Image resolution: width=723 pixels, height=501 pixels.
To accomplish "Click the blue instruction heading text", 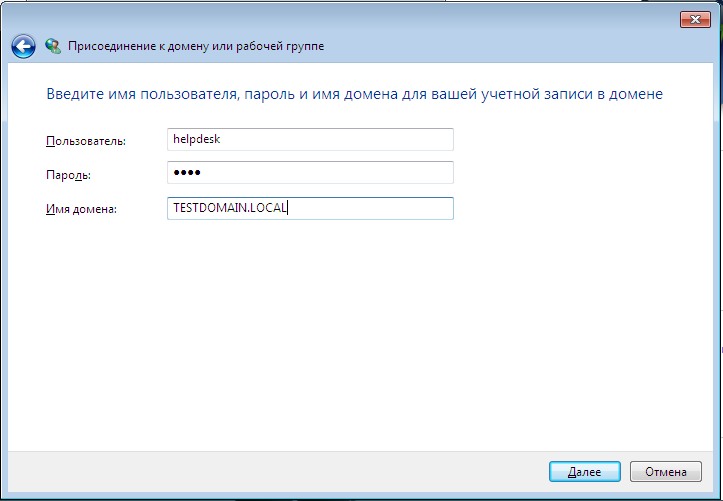I will pyautogui.click(x=355, y=94).
